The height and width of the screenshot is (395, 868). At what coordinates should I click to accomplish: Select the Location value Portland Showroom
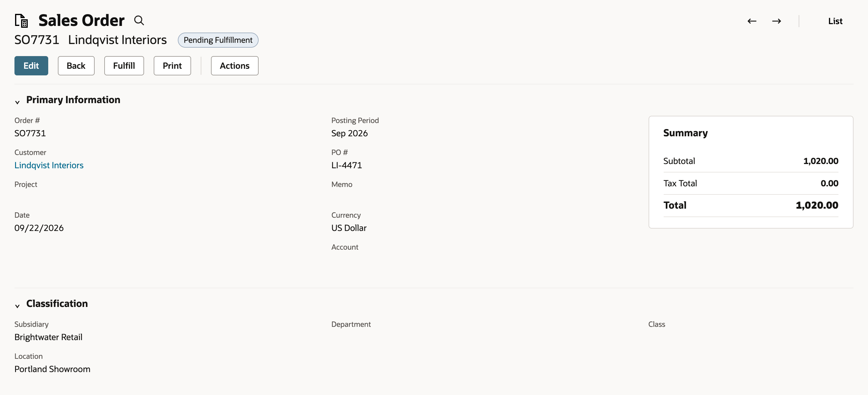[x=52, y=369]
